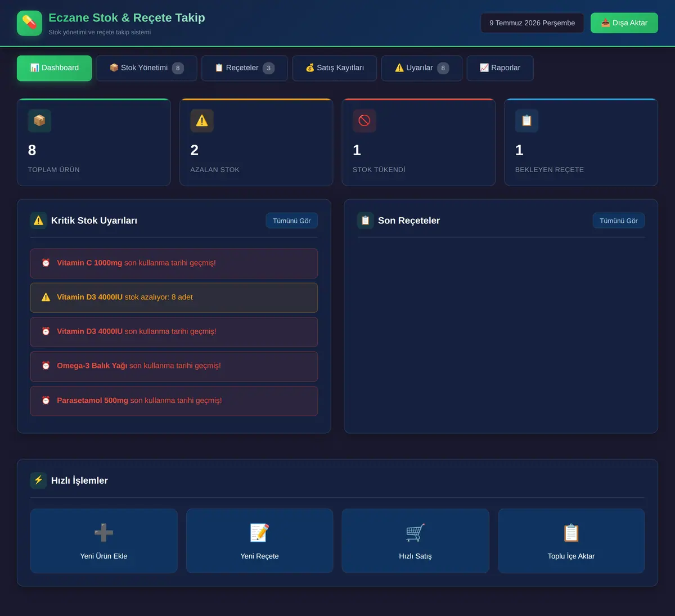The image size is (675, 616).
Task: Click the Vitamin C 1000mg alert text
Action: 136,263
